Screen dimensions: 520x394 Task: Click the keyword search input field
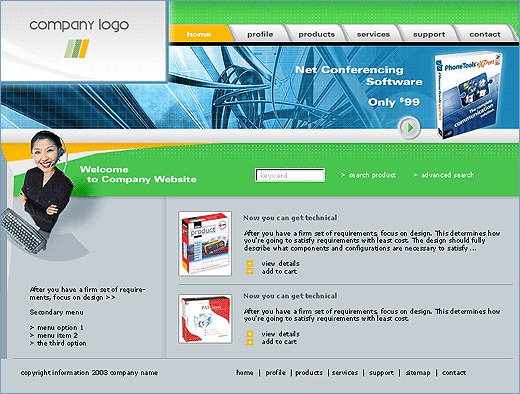[290, 175]
